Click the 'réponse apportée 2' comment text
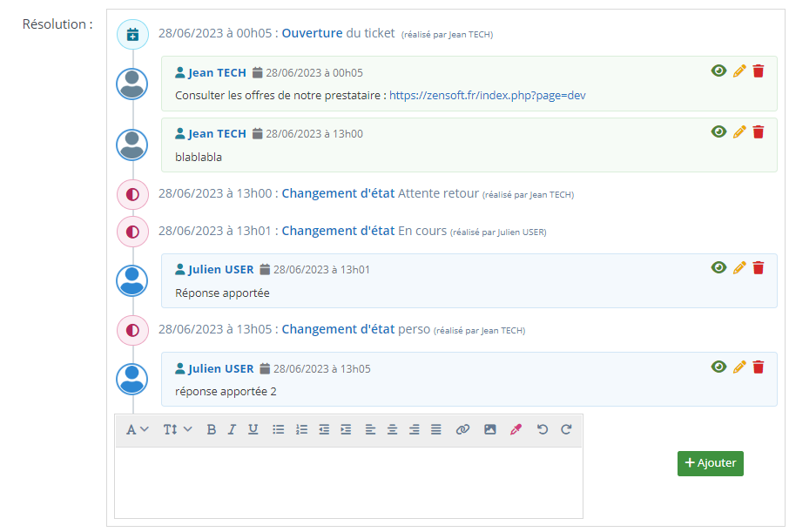 226,392
